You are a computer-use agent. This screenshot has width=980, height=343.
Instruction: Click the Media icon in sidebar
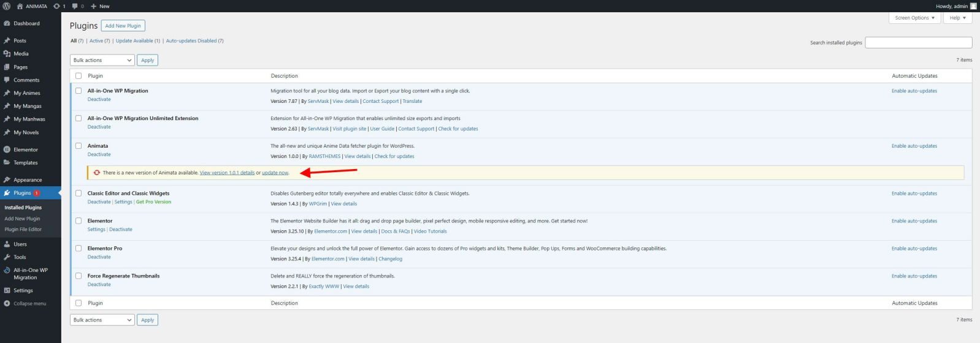[x=7, y=54]
